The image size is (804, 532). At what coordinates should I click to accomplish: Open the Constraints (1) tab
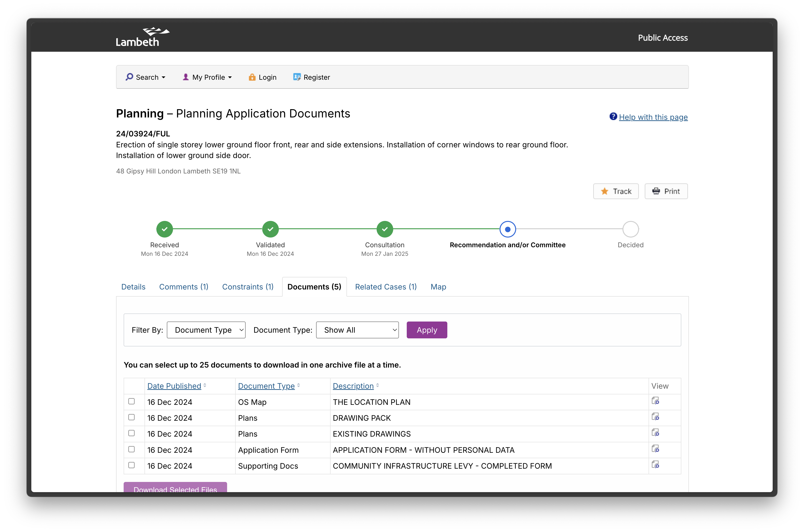(x=248, y=287)
